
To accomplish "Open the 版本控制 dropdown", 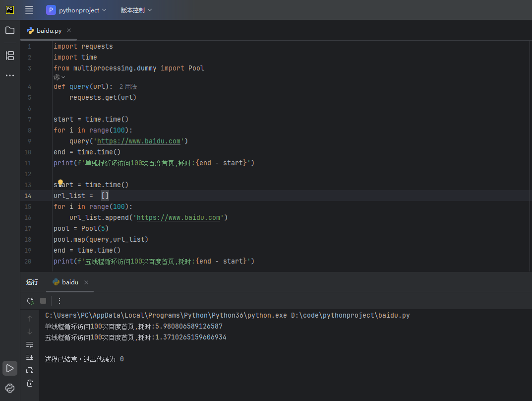I will (136, 10).
